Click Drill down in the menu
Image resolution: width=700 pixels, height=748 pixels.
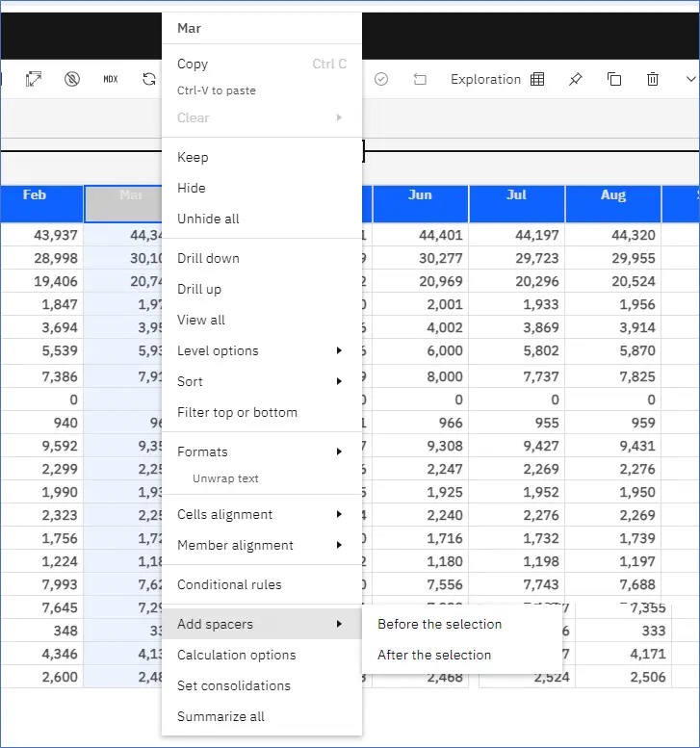[262, 258]
